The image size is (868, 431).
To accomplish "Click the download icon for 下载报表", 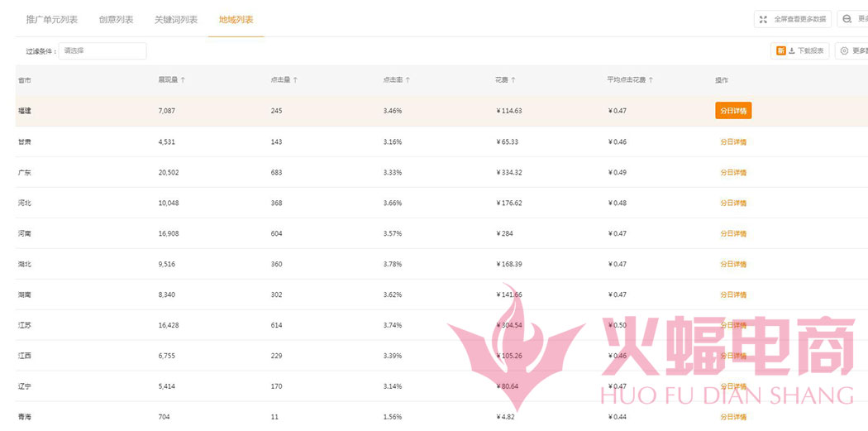I will (792, 51).
